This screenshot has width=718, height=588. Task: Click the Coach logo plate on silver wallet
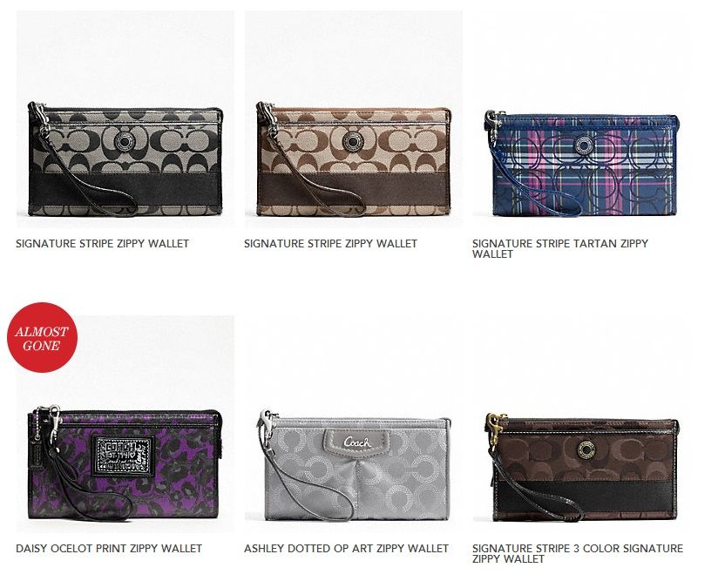point(356,441)
